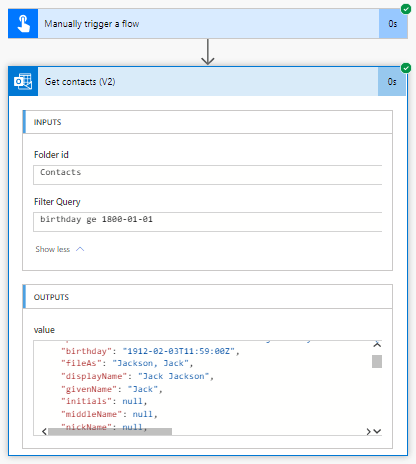Open the Manually trigger a flow step
416x464 pixels.
[x=208, y=24]
